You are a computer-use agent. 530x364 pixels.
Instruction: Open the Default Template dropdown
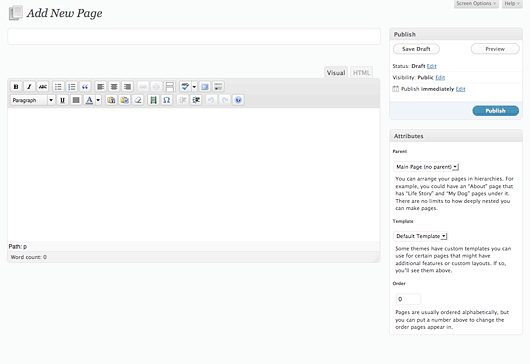point(420,236)
